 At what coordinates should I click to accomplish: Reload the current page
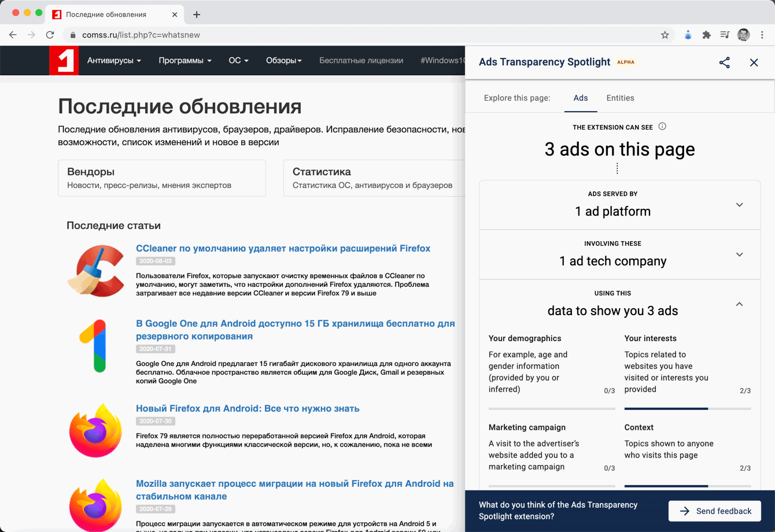pos(50,35)
